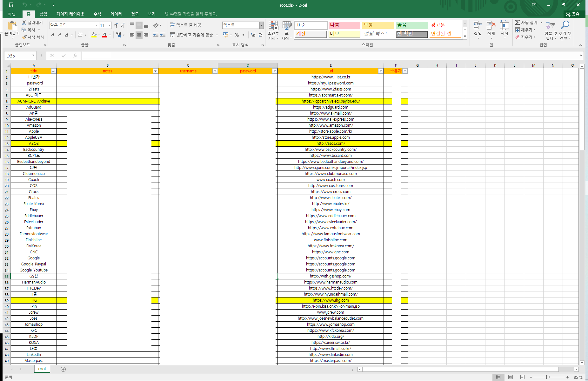The height and width of the screenshot is (381, 588).
Task: Toggle align text right
Action: (146, 35)
